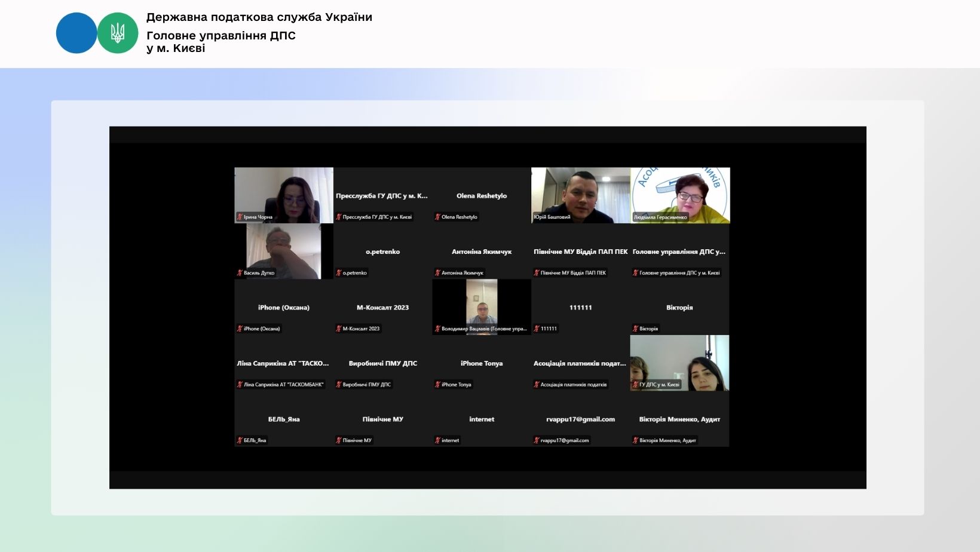Viewport: 980px width, 552px height.
Task: Click the Державна податкова служба України heading
Action: tap(259, 17)
